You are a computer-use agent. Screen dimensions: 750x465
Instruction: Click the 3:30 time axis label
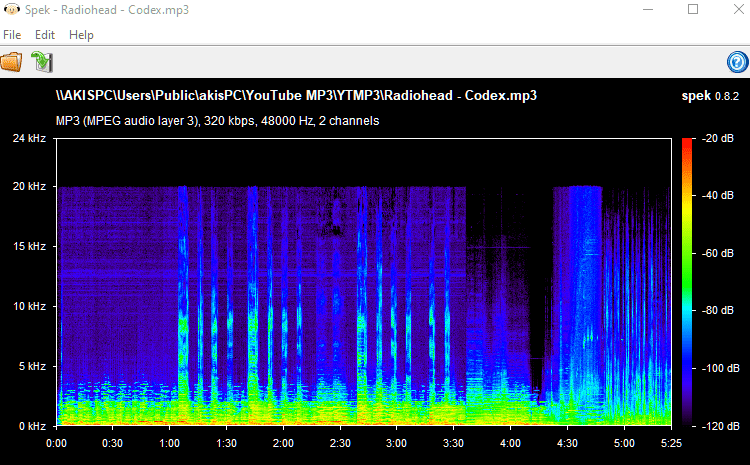tap(453, 443)
